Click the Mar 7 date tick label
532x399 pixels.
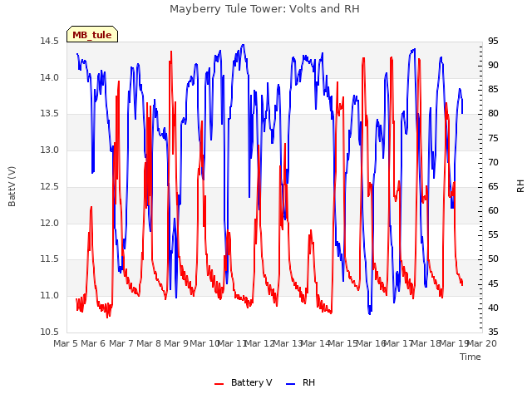121,343
